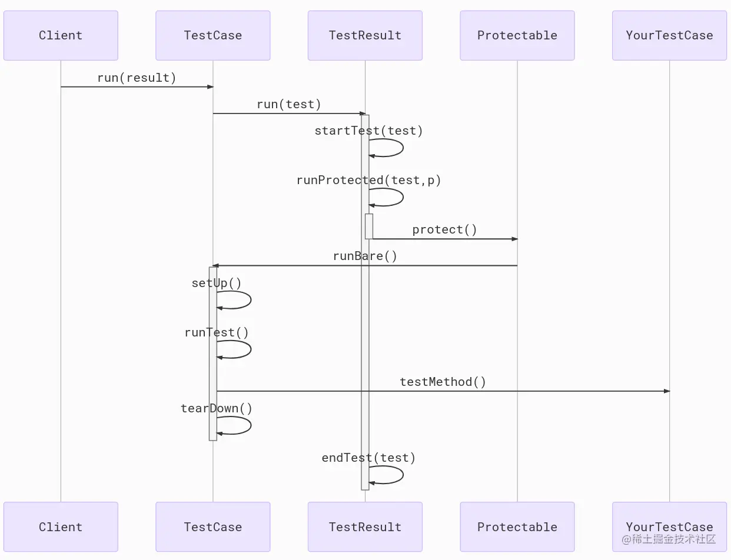
Task: Select the runProtected(test,p) label
Action: pyautogui.click(x=368, y=180)
